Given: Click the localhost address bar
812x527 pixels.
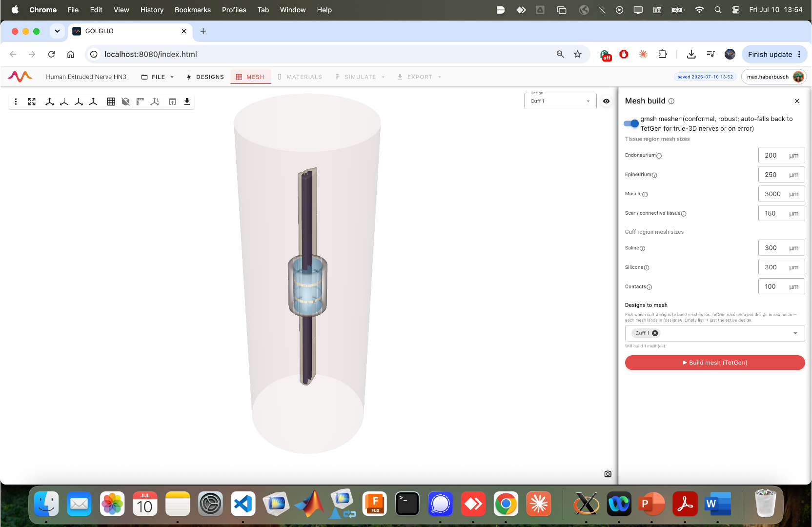Looking at the screenshot, I should tap(322, 54).
